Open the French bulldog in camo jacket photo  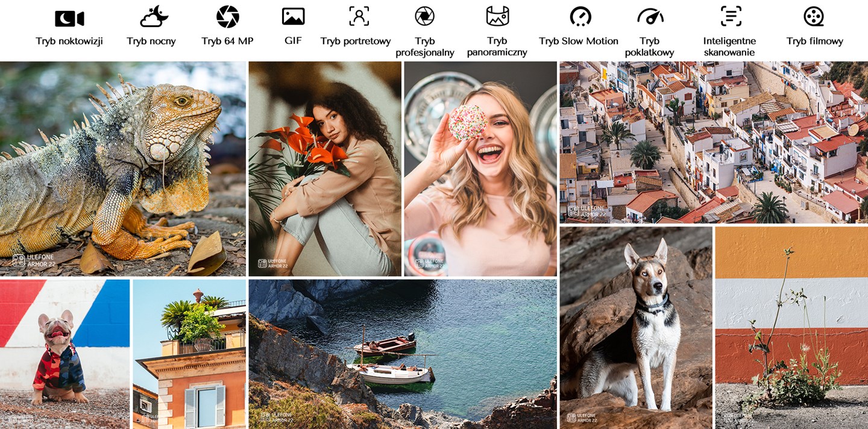[x=64, y=354]
